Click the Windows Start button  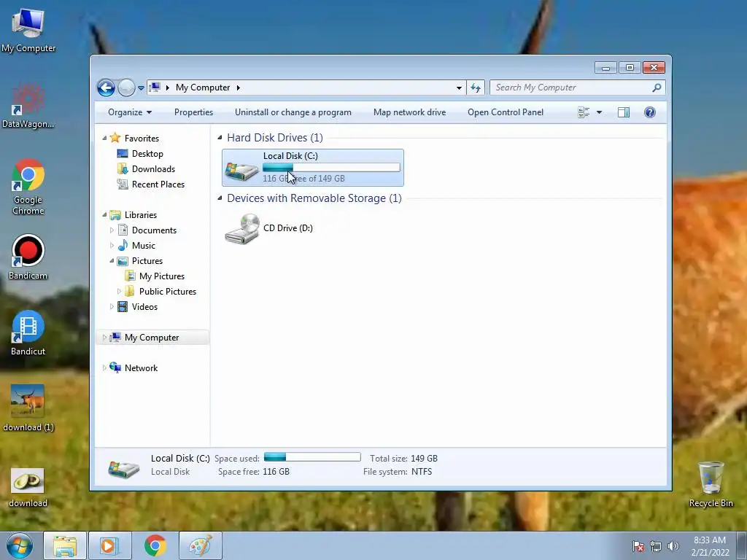(19, 545)
